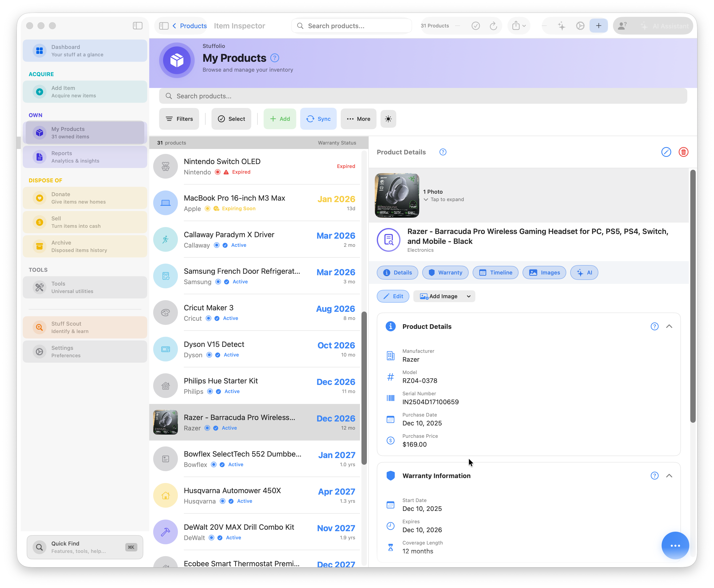Enable selection mode with the Select button
Image resolution: width=714 pixels, height=588 pixels.
point(231,119)
